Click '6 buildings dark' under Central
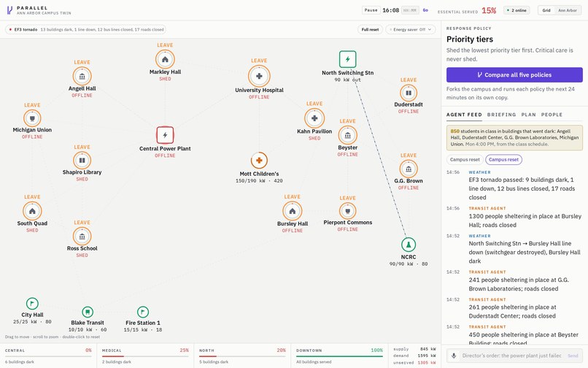 [x=20, y=362]
